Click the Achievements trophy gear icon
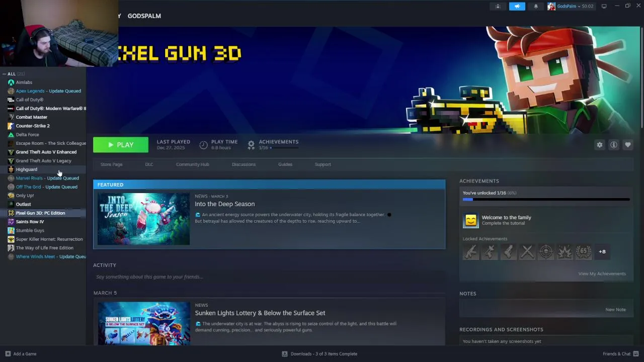This screenshot has width=644, height=362. pyautogui.click(x=251, y=145)
